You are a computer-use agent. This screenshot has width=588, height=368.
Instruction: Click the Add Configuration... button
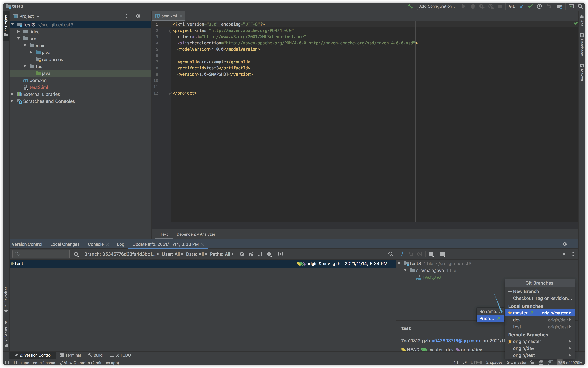tap(437, 6)
